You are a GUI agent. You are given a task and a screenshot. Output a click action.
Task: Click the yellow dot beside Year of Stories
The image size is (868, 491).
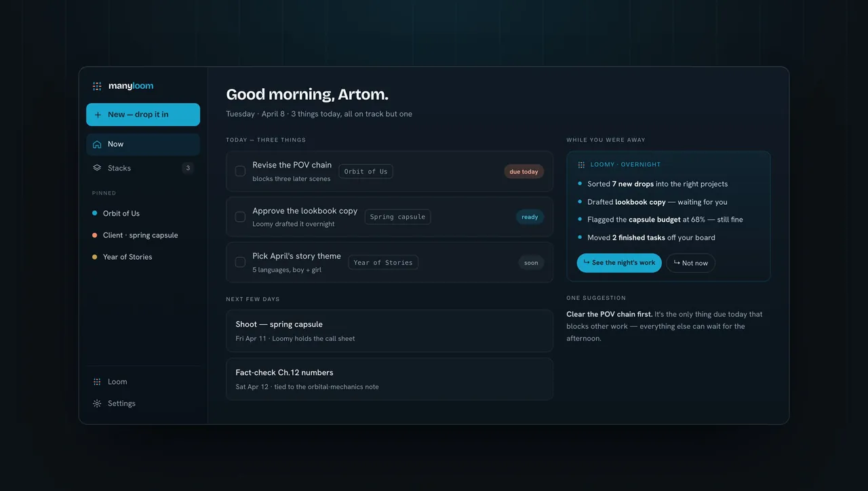pos(95,257)
